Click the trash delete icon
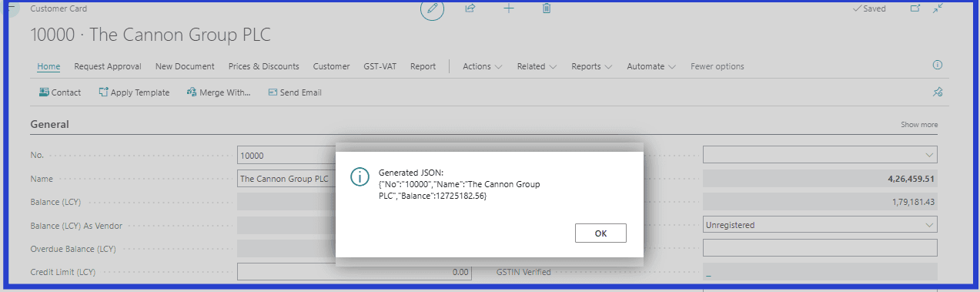980x292 pixels. pyautogui.click(x=547, y=8)
